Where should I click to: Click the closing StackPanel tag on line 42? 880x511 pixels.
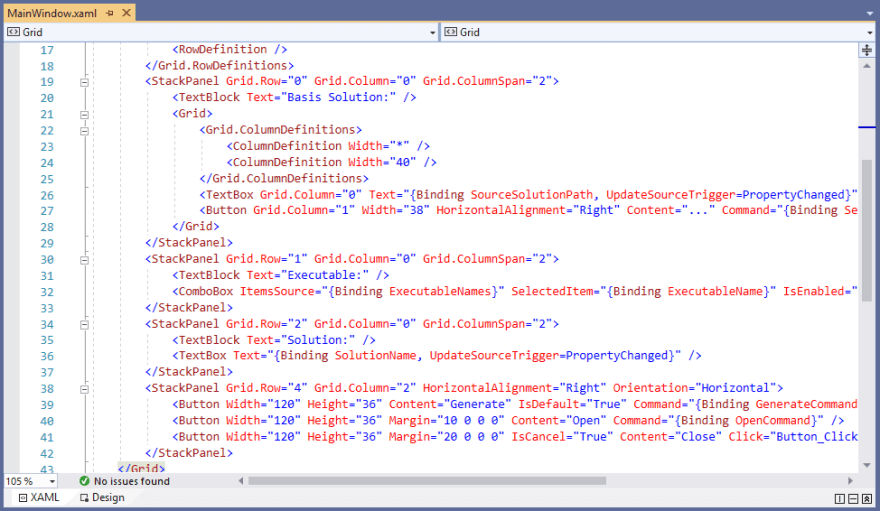[x=189, y=453]
